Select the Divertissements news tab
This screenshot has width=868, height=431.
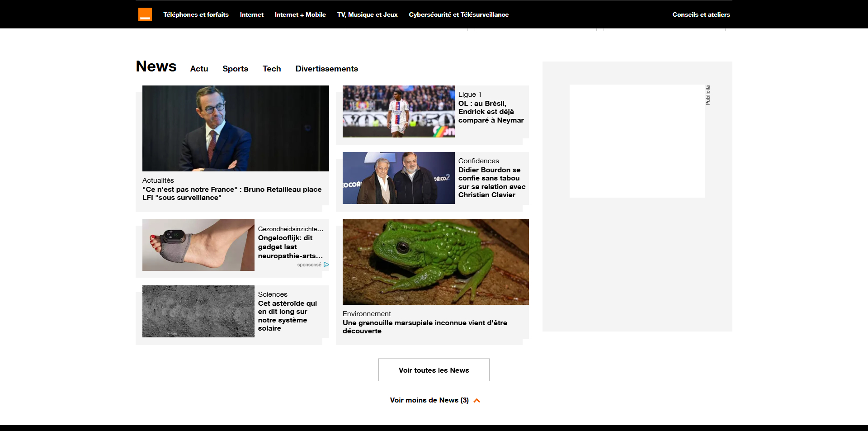tap(327, 69)
